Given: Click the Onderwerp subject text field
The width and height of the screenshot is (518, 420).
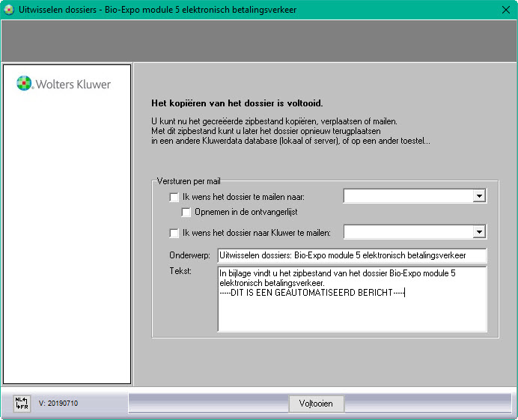Looking at the screenshot, I should coord(351,256).
